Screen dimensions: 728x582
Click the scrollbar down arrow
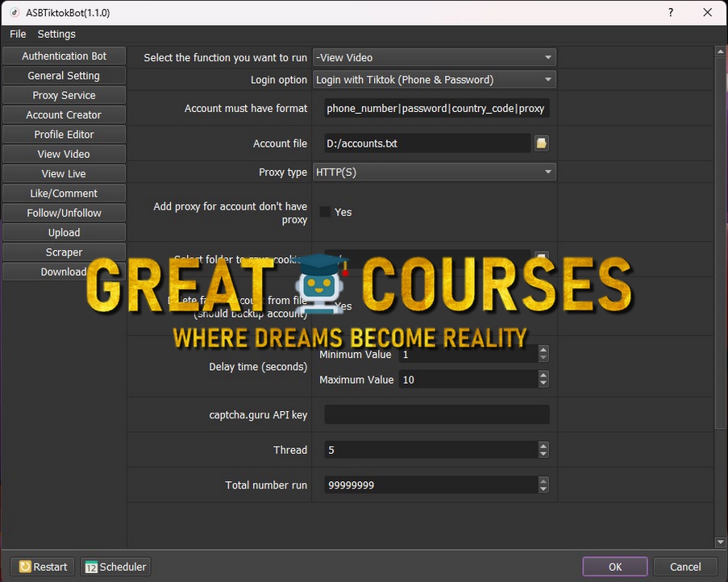click(x=721, y=542)
